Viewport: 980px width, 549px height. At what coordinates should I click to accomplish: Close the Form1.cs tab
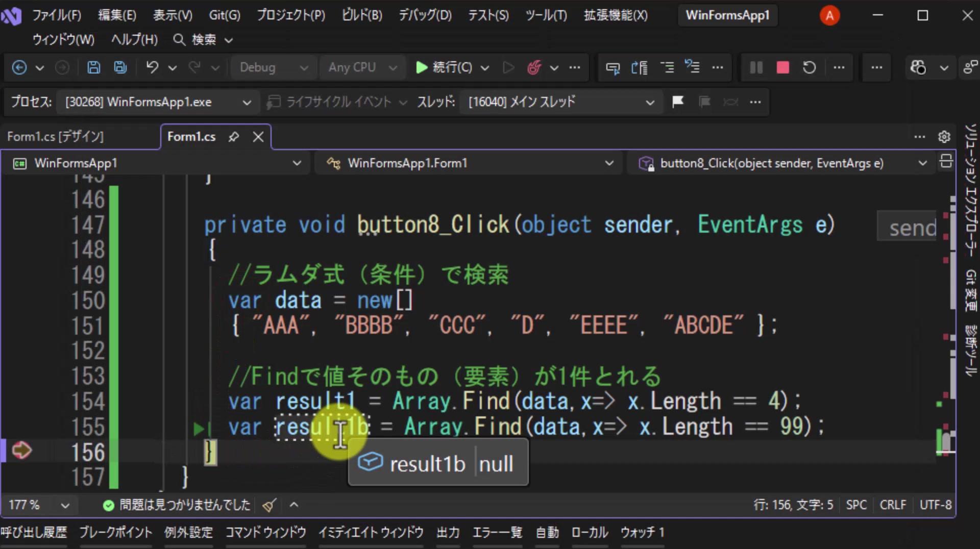point(258,137)
